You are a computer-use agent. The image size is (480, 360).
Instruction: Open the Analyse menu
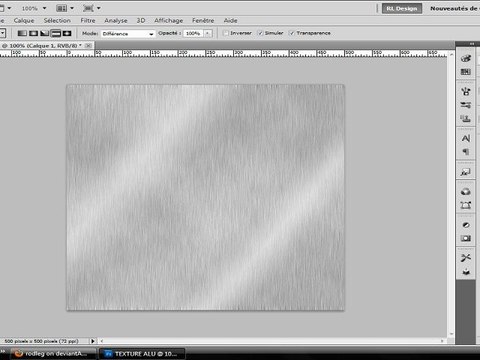(x=116, y=21)
